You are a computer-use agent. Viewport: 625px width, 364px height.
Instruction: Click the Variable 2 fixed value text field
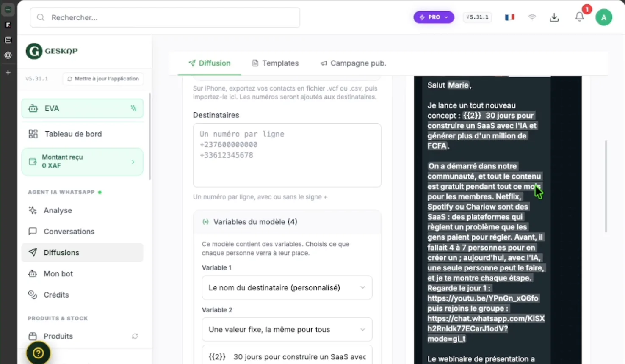tap(287, 357)
